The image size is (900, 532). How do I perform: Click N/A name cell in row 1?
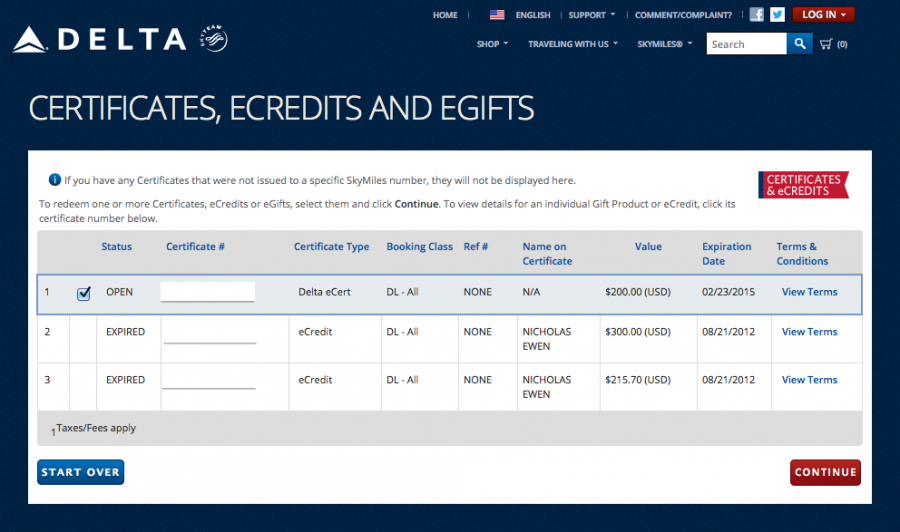pos(531,292)
